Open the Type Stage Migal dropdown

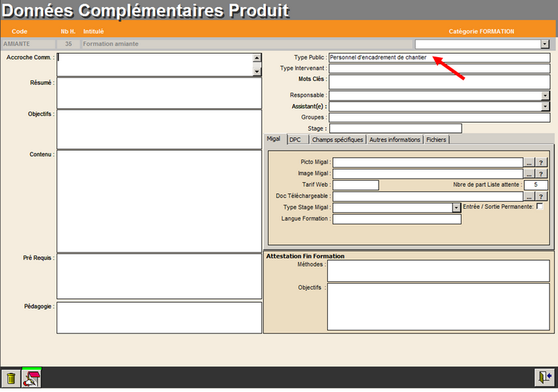coord(457,208)
